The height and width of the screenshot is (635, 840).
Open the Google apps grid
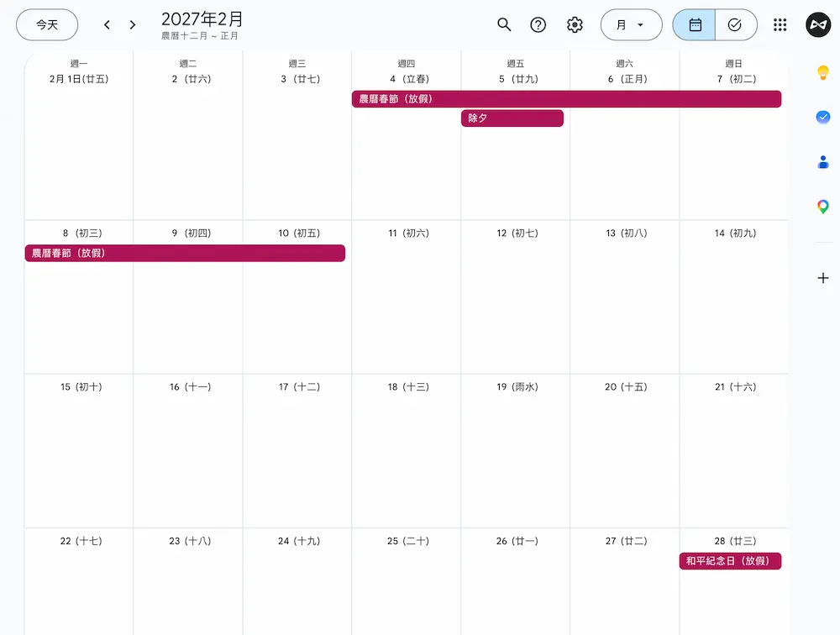tap(780, 24)
